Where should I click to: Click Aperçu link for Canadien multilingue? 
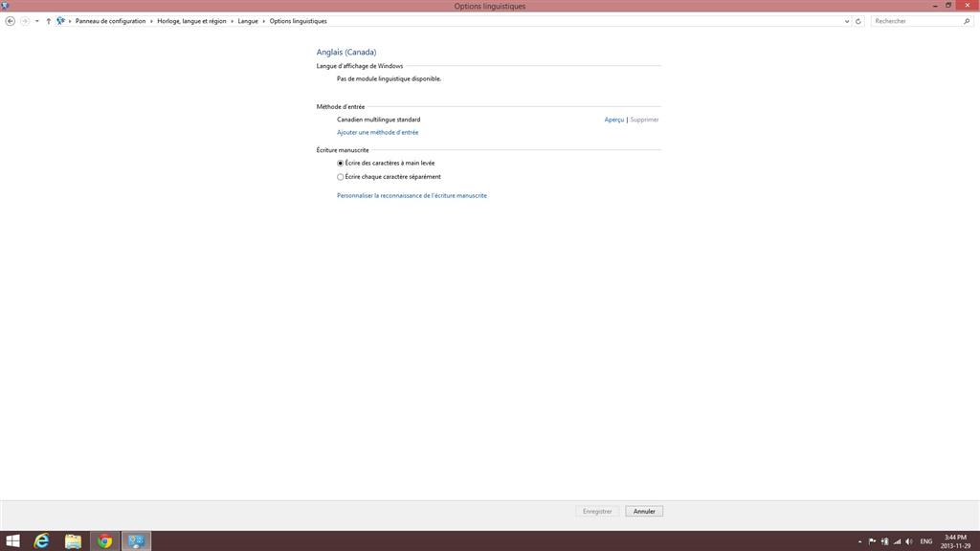pos(614,120)
